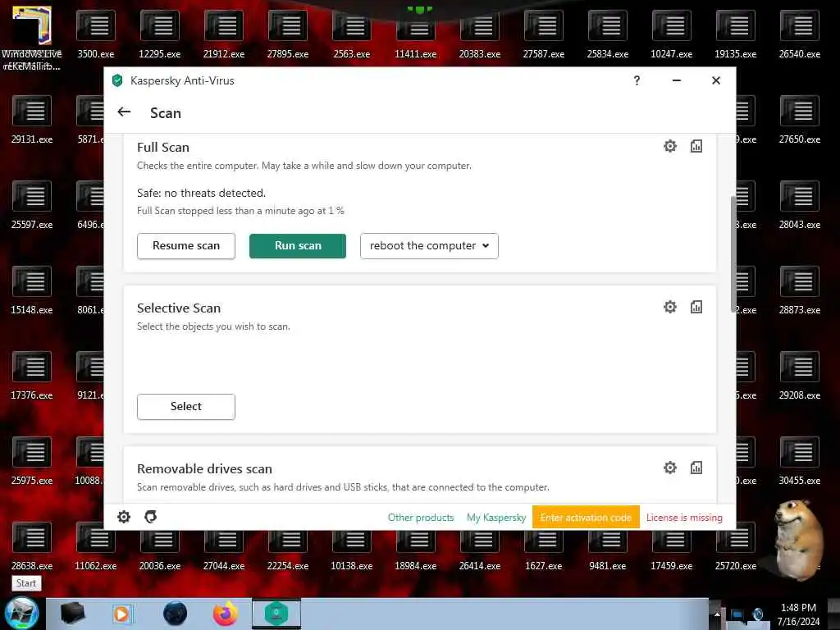Open the media player taskbar icon

[121, 614]
